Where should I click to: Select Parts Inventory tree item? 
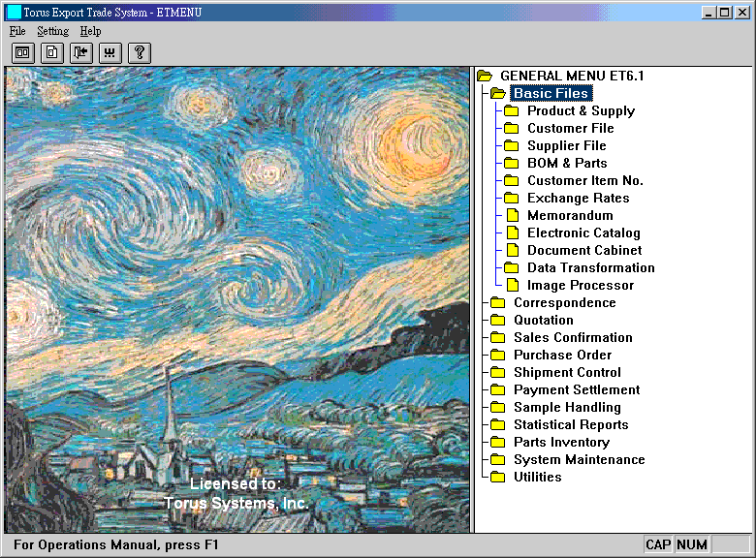(562, 442)
